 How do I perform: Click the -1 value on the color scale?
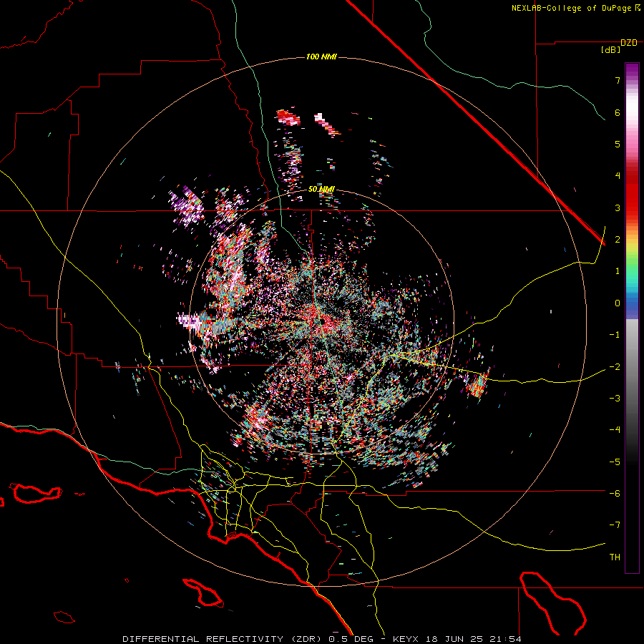click(x=615, y=335)
